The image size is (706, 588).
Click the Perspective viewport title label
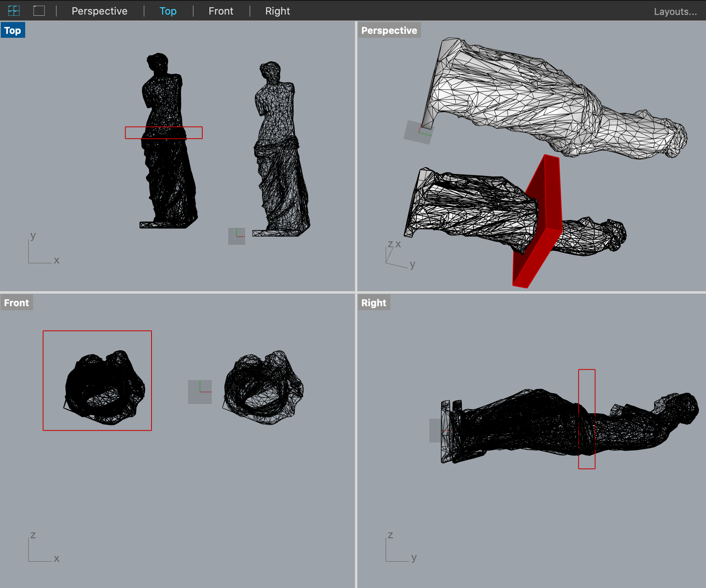click(x=389, y=30)
